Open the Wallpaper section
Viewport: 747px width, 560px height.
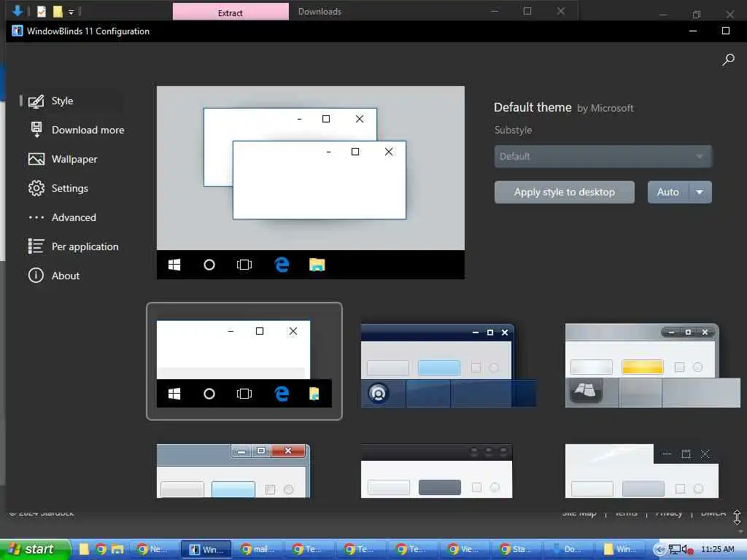pyautogui.click(x=74, y=159)
